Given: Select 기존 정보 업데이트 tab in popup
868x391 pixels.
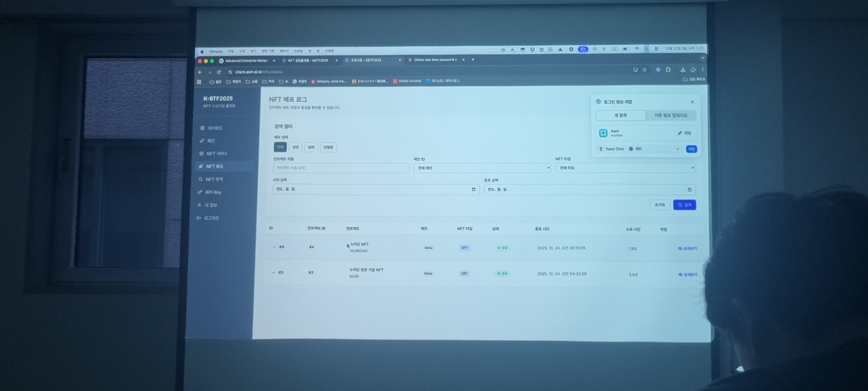Looking at the screenshot, I should tap(671, 116).
